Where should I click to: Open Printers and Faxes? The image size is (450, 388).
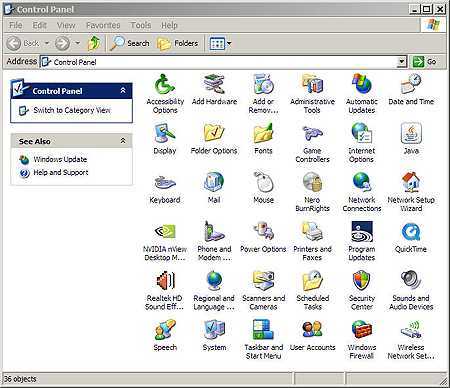point(312,241)
